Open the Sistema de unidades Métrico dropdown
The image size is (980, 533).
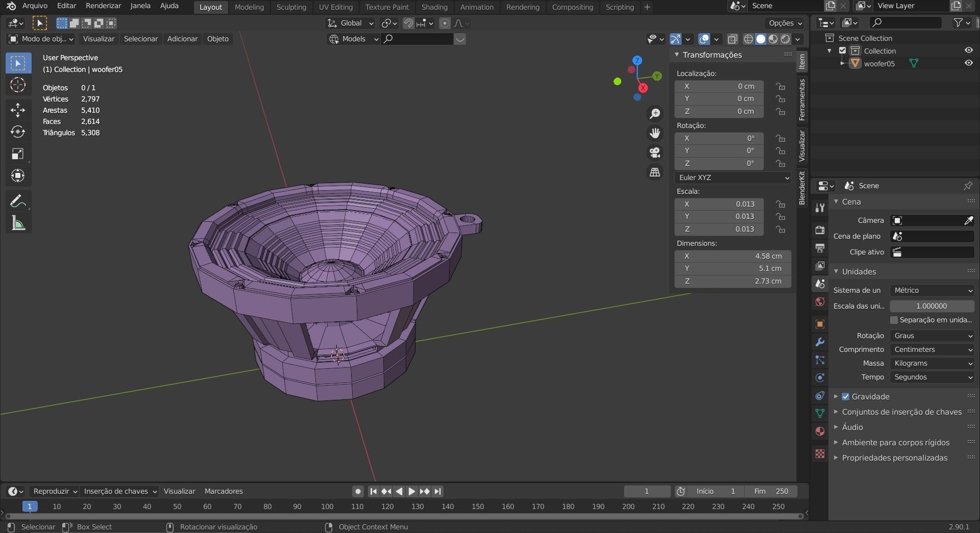coord(932,290)
